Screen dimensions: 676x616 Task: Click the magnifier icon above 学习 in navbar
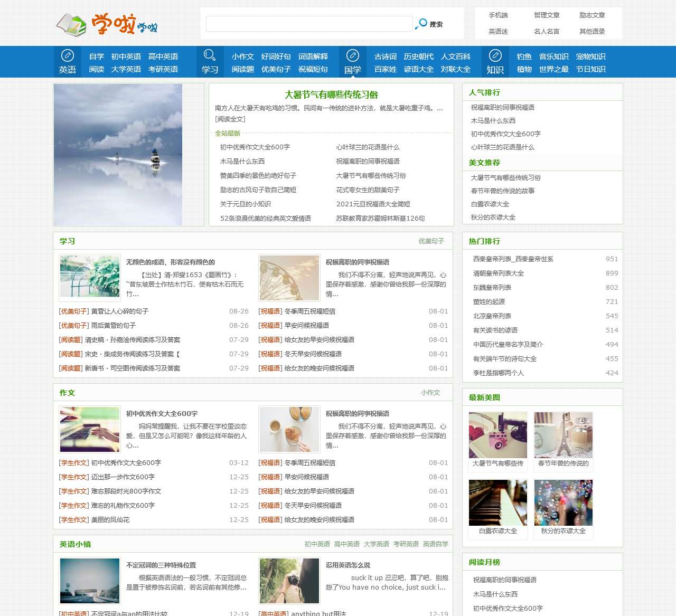210,54
